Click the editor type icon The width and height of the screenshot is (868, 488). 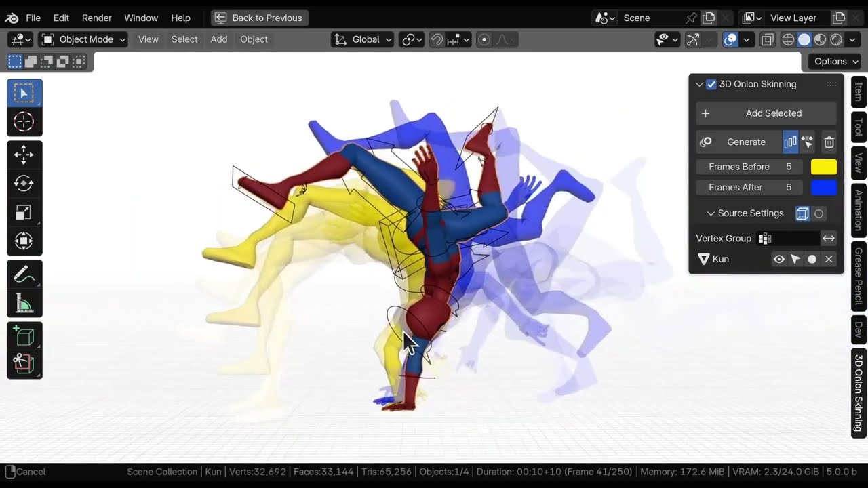click(21, 40)
